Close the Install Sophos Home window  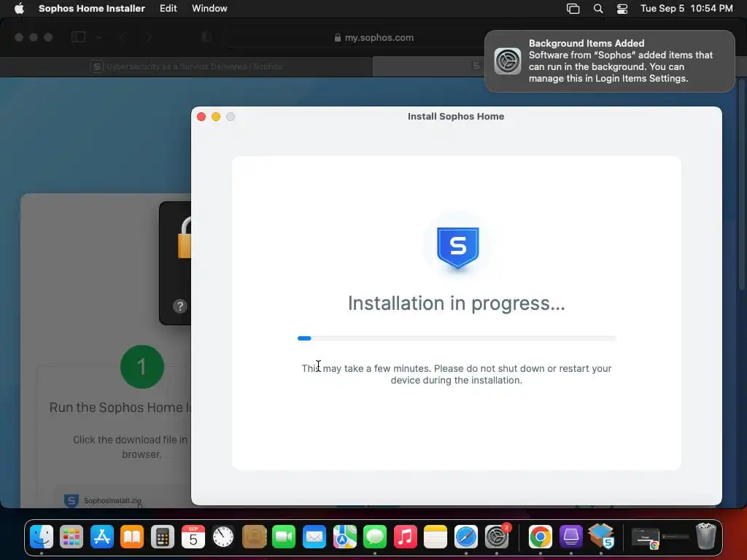click(x=201, y=117)
